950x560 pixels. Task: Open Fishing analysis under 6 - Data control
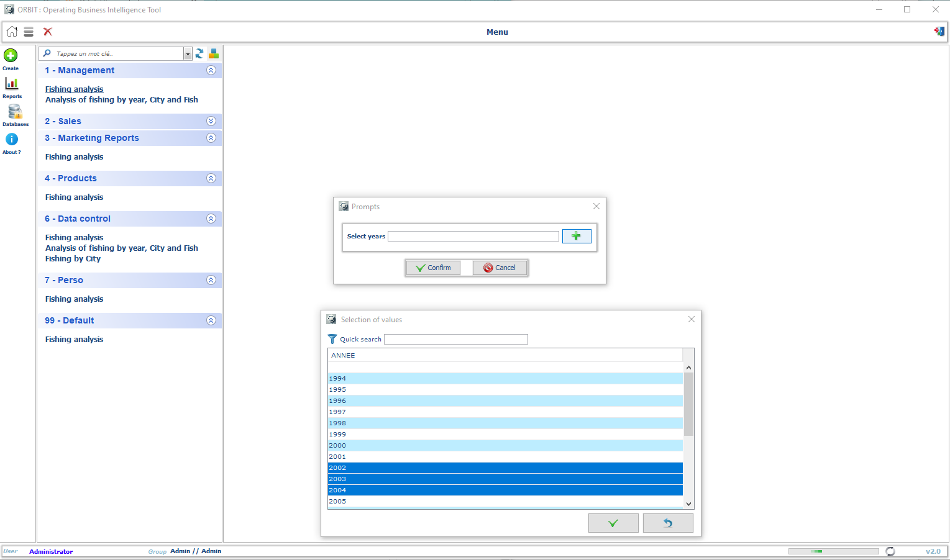pos(75,238)
